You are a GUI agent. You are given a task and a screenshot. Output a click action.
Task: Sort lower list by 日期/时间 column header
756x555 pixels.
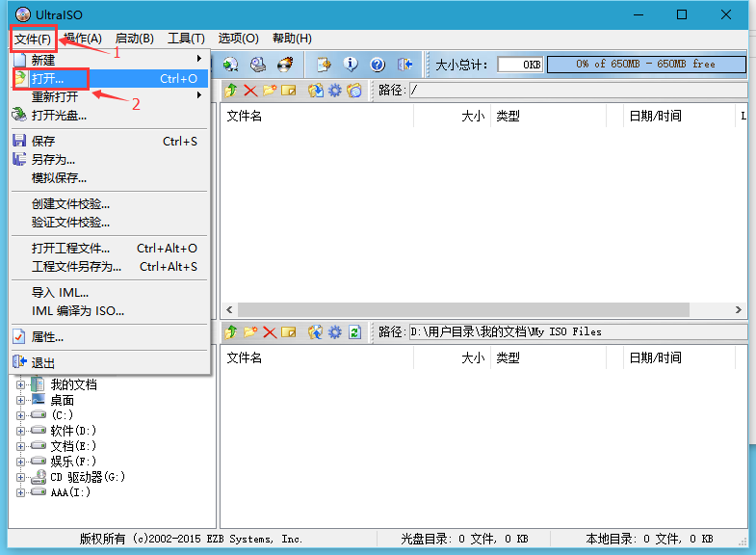679,357
